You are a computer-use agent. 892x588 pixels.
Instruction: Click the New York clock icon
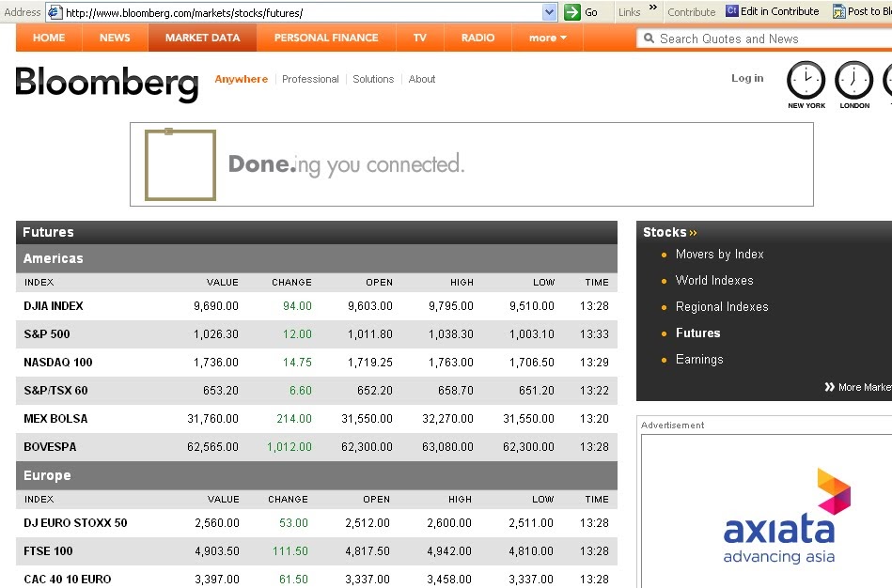pyautogui.click(x=806, y=80)
